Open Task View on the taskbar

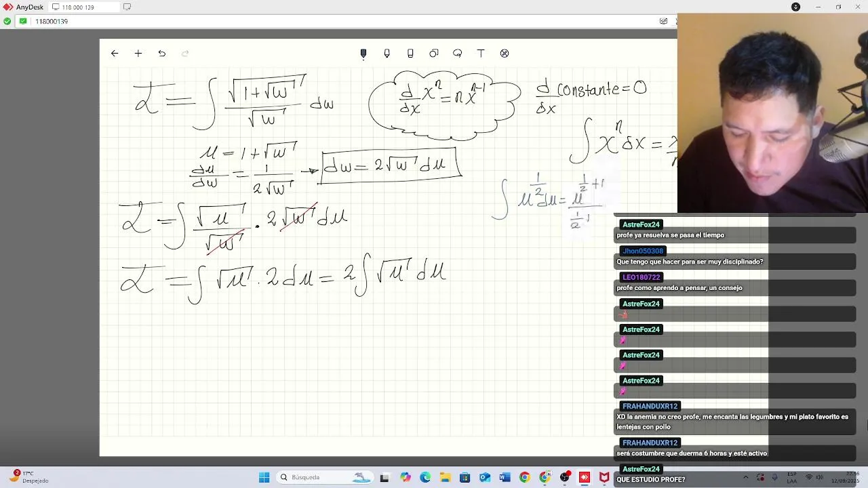coord(384,477)
